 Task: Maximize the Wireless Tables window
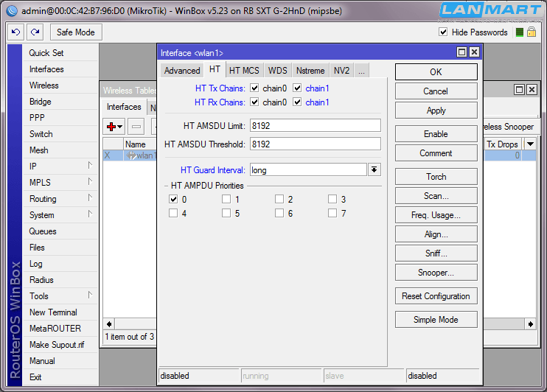pyautogui.click(x=520, y=90)
